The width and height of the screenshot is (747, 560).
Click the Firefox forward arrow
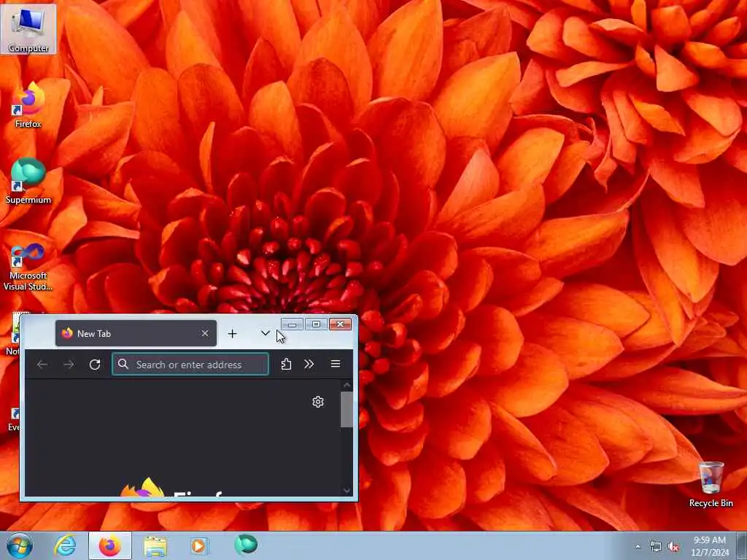click(69, 365)
